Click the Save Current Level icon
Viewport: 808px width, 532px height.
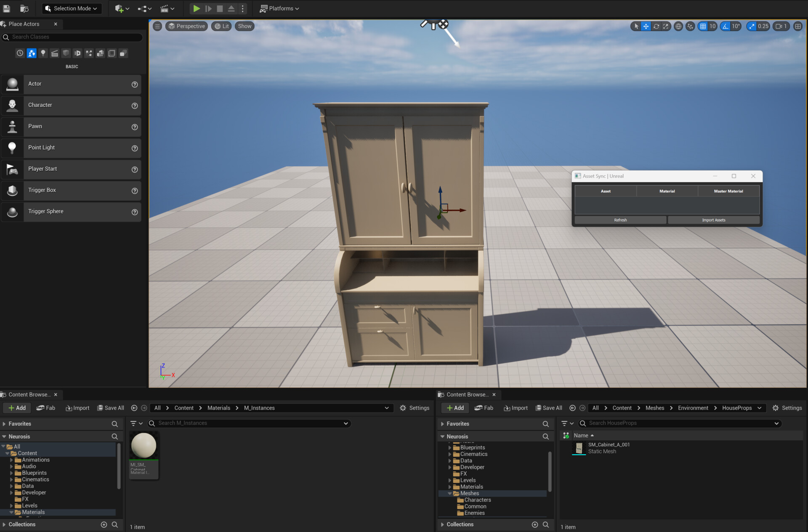tap(6, 8)
